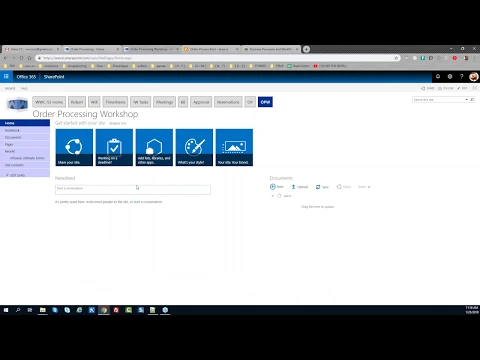Click the Edit Links pencil link
Viewport: 480px width, 360px height.
[15, 175]
